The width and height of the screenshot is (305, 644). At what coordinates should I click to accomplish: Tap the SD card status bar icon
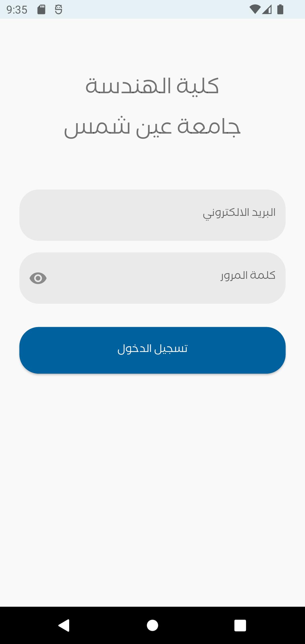pos(42,10)
